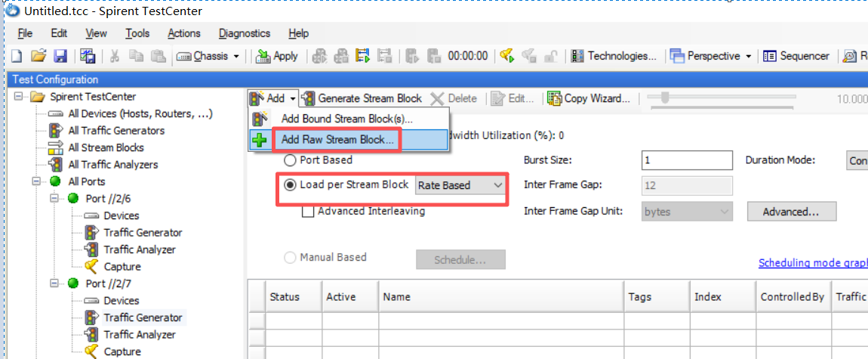Click the lock icon in toolbar
This screenshot has height=359, width=868.
[551, 56]
